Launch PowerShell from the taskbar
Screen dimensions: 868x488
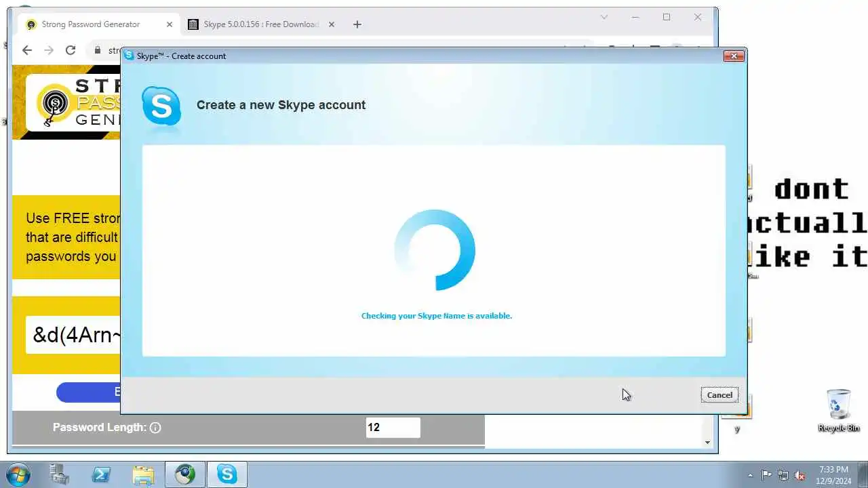(x=102, y=474)
